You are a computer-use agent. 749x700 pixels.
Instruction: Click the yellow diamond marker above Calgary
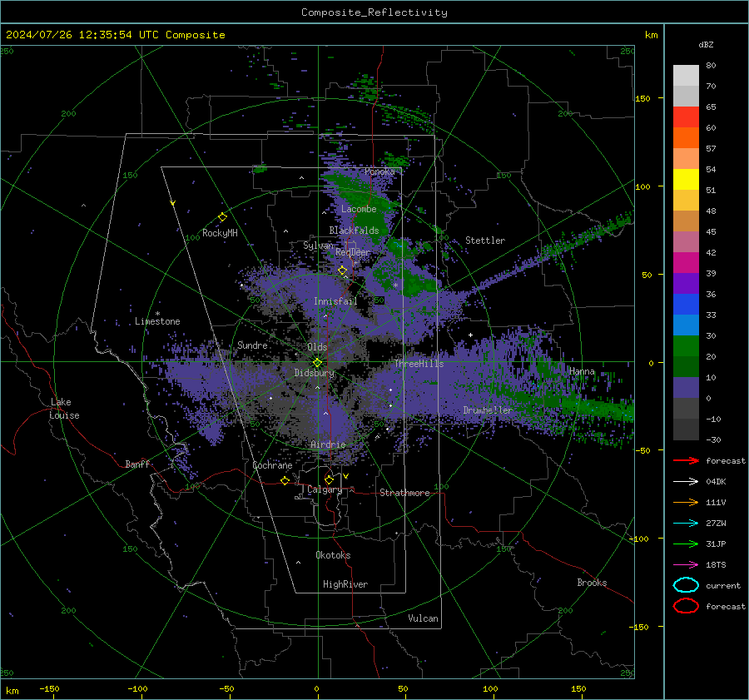(x=329, y=479)
